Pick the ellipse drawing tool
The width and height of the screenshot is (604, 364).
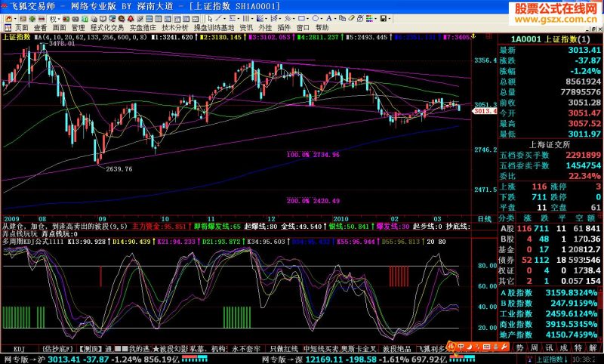point(315,18)
